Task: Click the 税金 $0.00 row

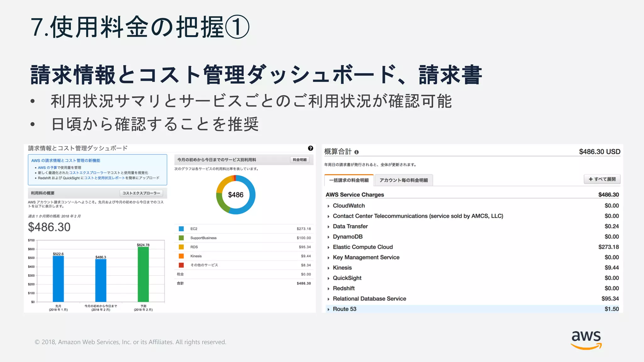Action: [x=244, y=274]
